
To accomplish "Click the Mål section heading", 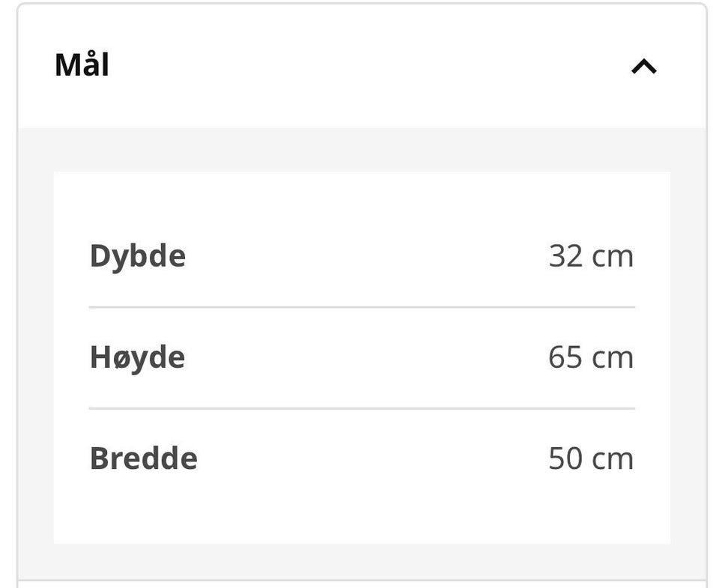I will 82,65.
